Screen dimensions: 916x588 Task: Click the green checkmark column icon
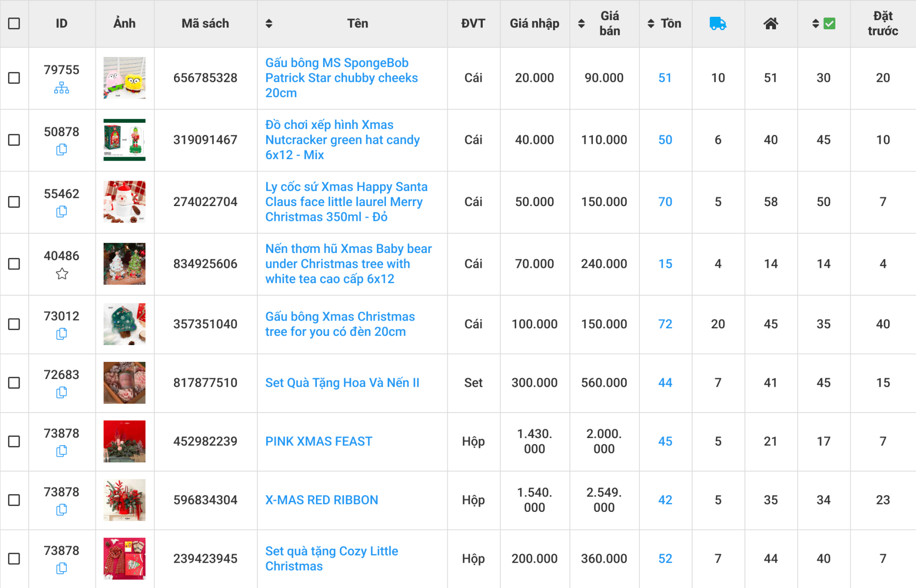click(x=829, y=23)
